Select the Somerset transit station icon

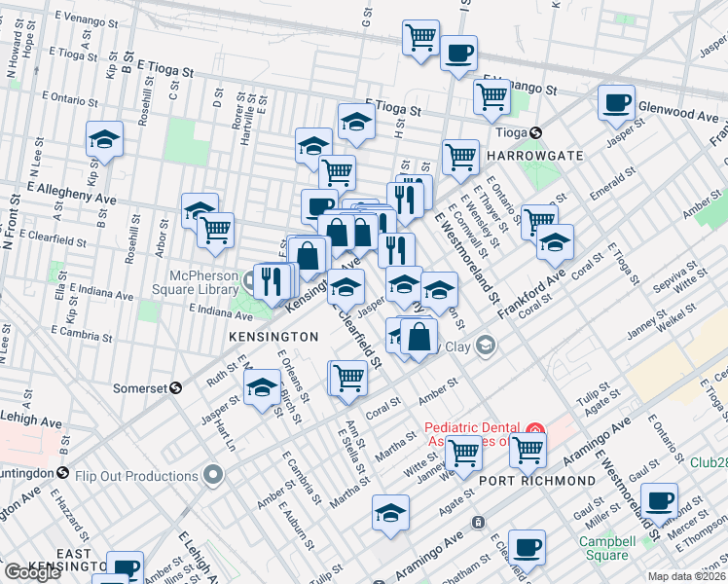pos(175,387)
